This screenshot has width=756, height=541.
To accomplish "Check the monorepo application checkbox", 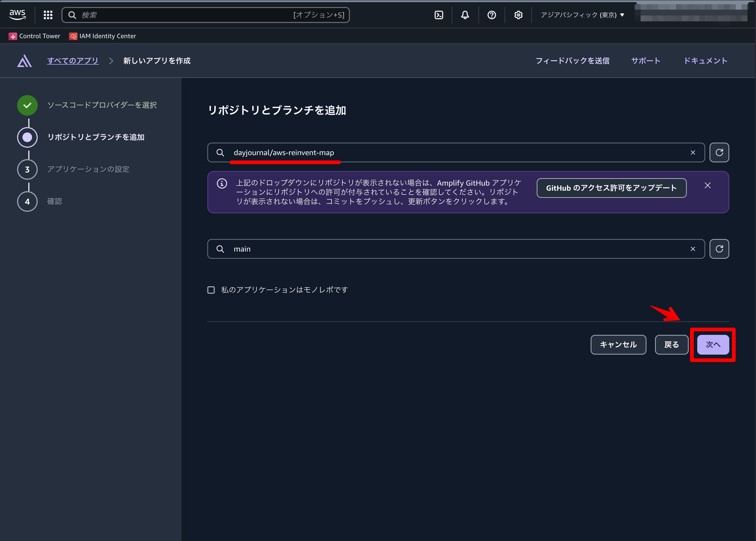I will (211, 290).
